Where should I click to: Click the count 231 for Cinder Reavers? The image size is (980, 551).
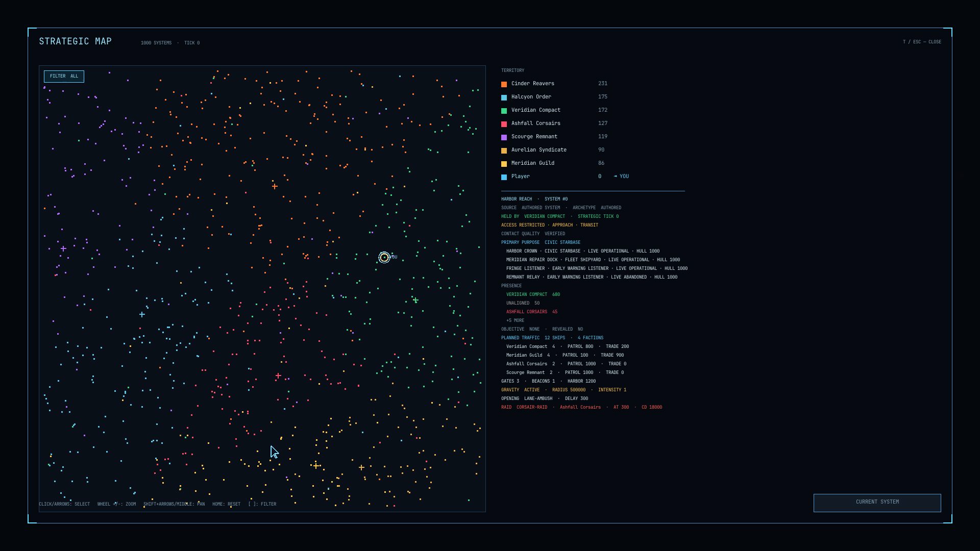(x=602, y=84)
